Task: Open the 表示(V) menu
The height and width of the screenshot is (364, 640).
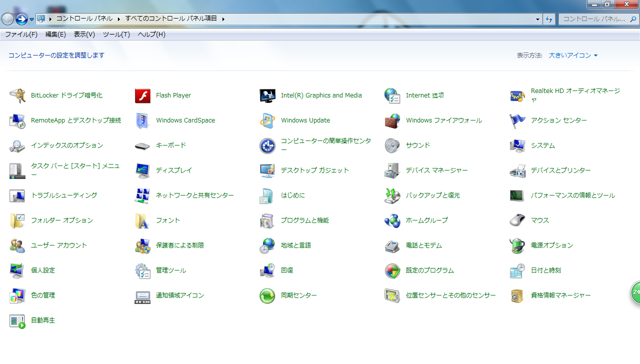Action: click(x=84, y=34)
